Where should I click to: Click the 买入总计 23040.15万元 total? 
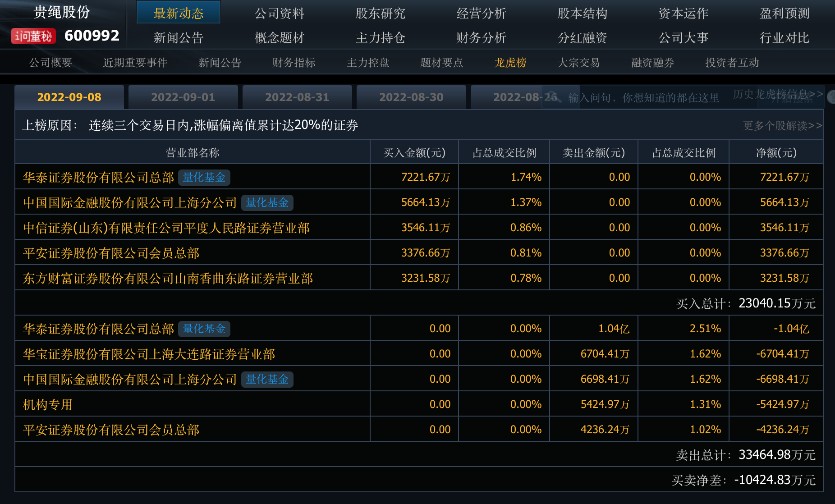point(746,303)
